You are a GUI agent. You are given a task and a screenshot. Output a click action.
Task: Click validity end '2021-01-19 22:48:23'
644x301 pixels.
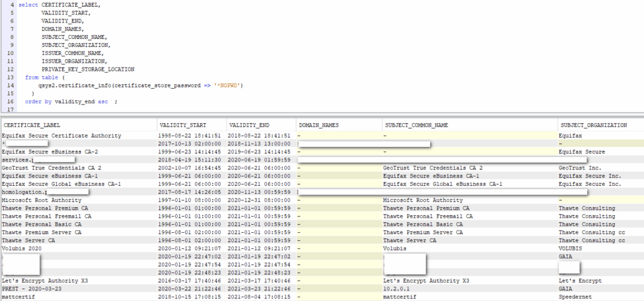coord(259,273)
